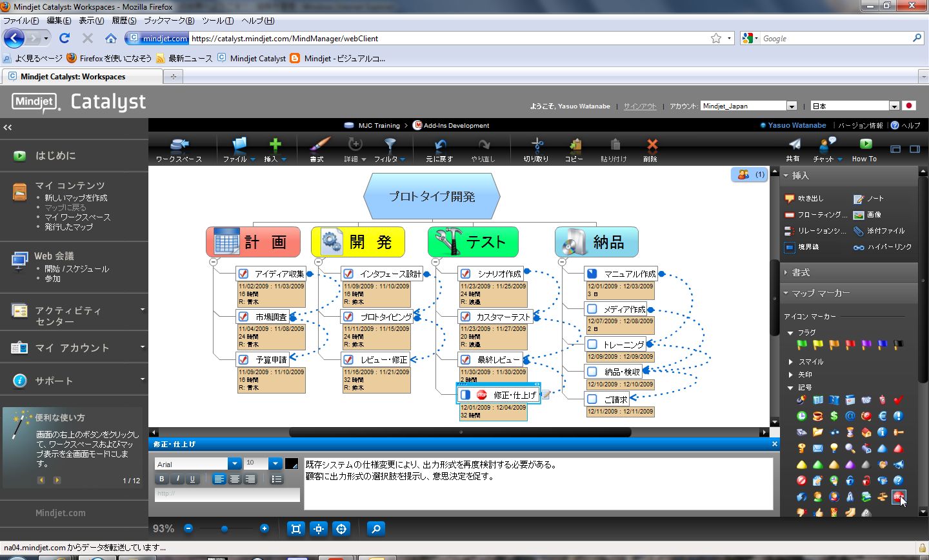Insert a ハイパーリンク hyperlink
Viewport: 929px width, 560px height.
[x=883, y=247]
